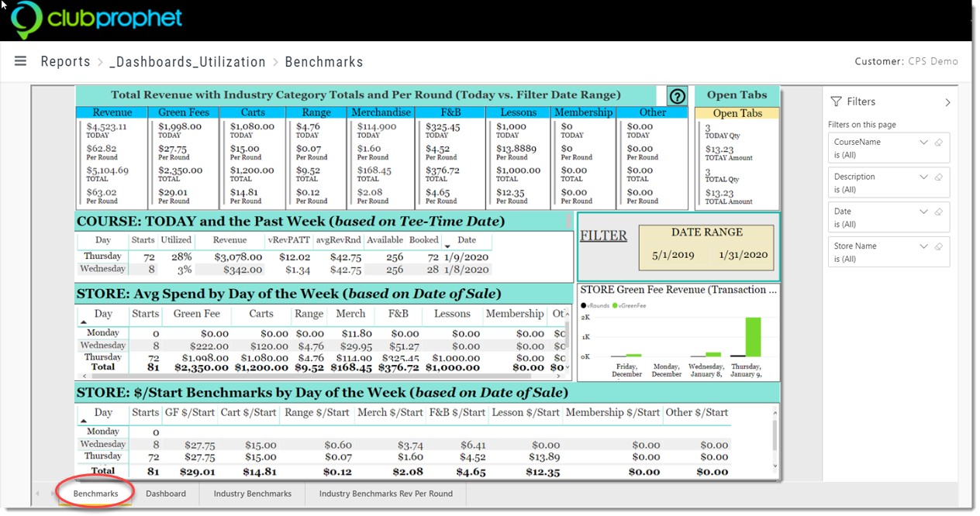Viewport: 980px width, 516px height.
Task: Click the Green Fees category header
Action: [184, 112]
